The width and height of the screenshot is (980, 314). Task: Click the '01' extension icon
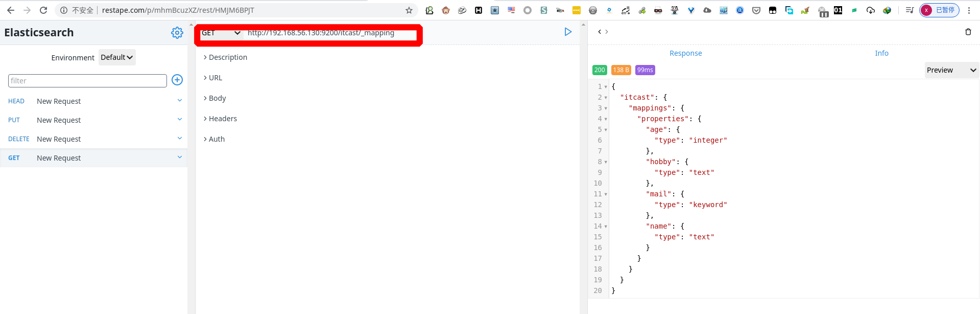pos(838,10)
